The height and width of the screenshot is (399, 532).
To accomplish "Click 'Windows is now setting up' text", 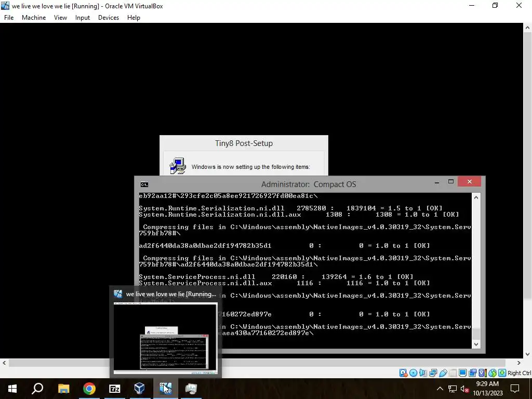I will click(x=251, y=167).
